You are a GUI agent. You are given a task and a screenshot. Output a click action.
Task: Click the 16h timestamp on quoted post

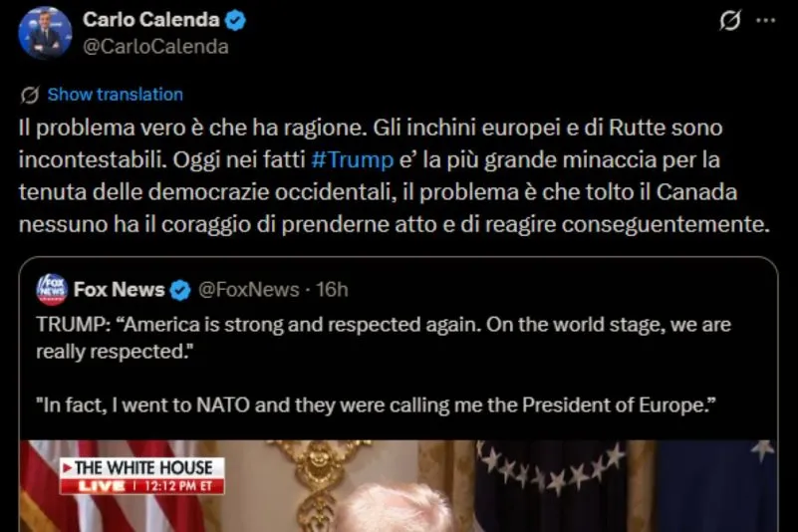pos(332,290)
